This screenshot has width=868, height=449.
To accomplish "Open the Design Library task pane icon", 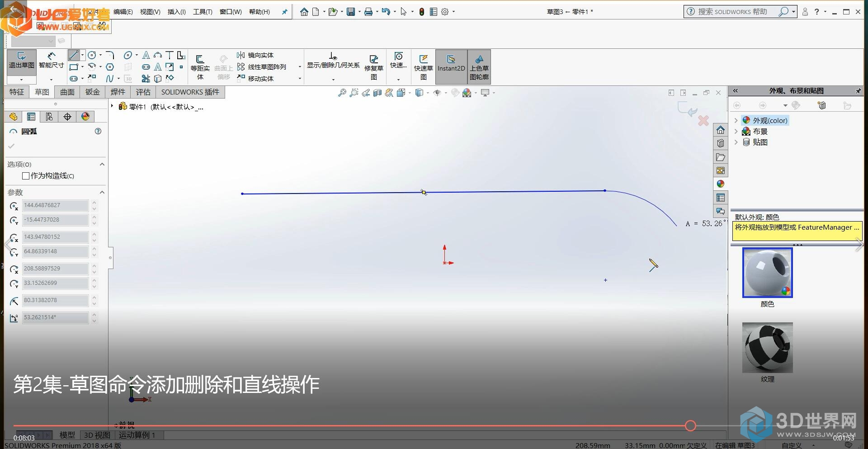I will pyautogui.click(x=721, y=143).
